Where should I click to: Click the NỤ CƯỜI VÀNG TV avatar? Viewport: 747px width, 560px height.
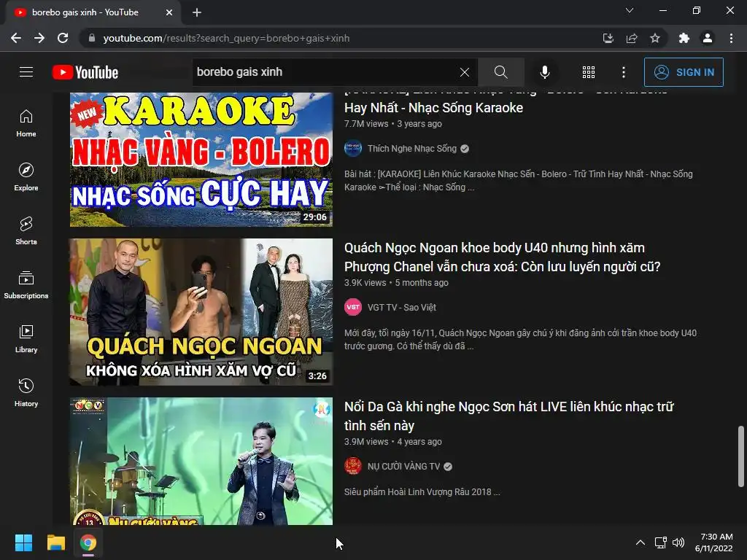353,466
